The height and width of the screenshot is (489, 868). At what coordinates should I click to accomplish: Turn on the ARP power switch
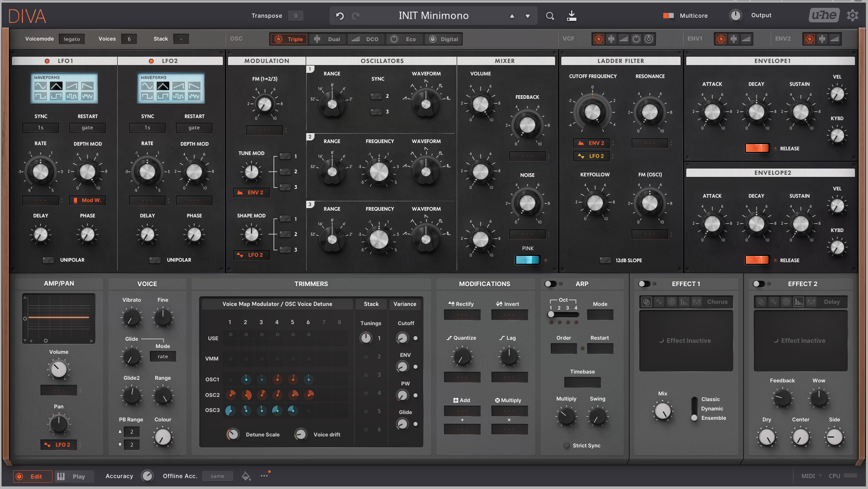[550, 284]
